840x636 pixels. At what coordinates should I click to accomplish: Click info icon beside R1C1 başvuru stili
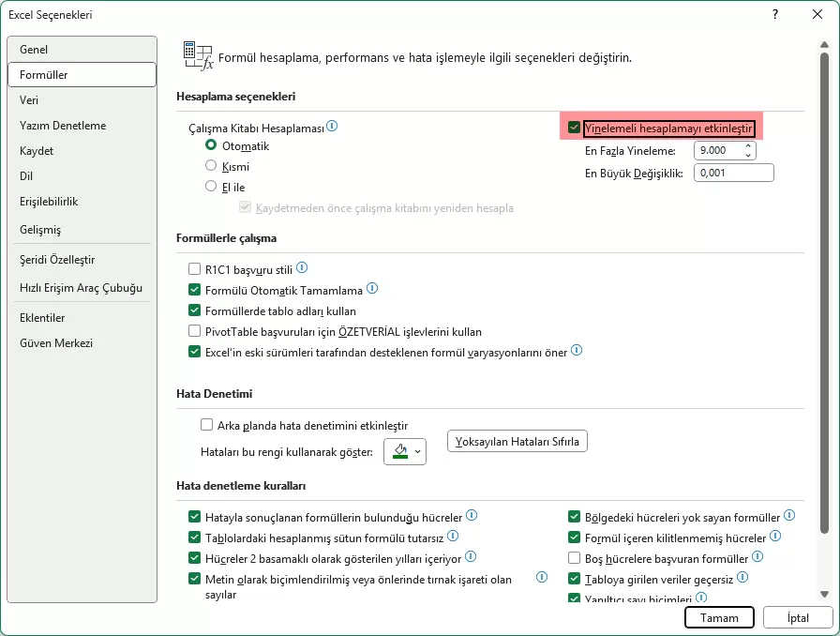pyautogui.click(x=302, y=267)
